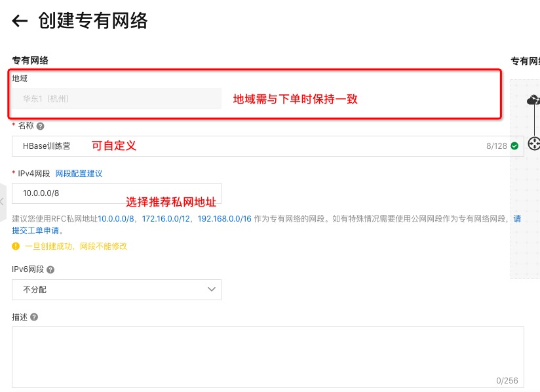This screenshot has height=392, width=540.
Task: Open help icon next to 描述
Action: [x=34, y=317]
